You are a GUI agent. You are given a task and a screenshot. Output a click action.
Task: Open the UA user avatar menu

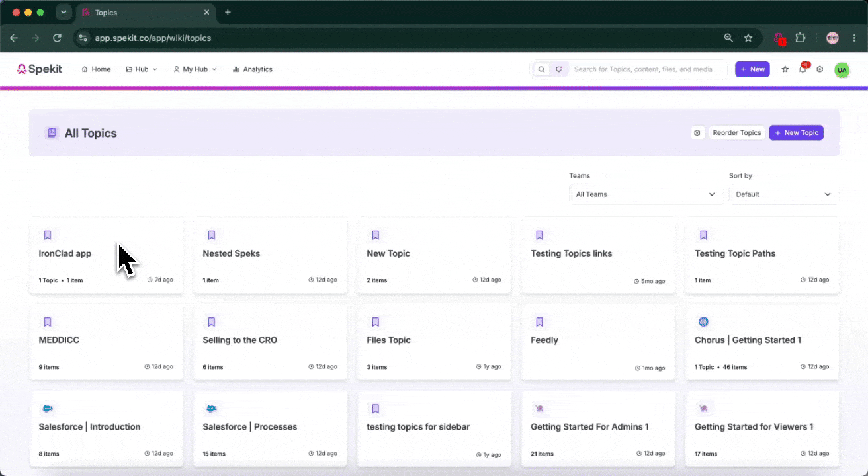tap(842, 69)
